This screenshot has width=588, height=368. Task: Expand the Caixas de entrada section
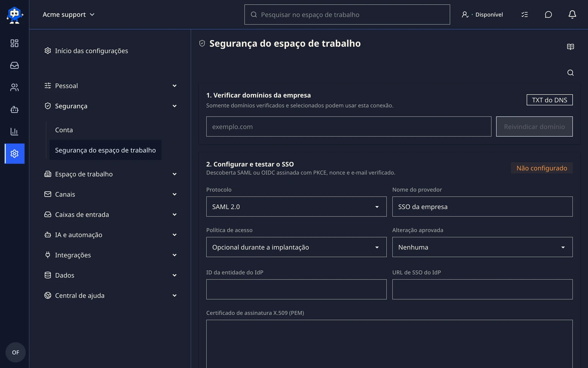point(110,215)
